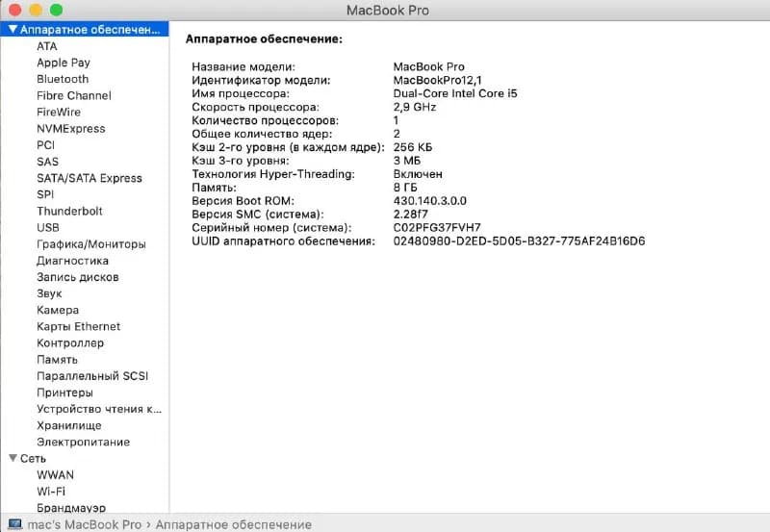Open Брандмауэр entry
This screenshot has width=770, height=532.
pyautogui.click(x=70, y=508)
